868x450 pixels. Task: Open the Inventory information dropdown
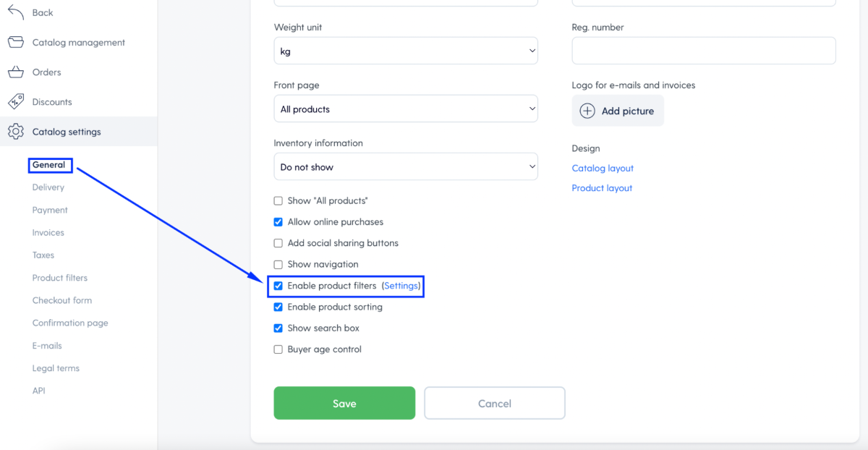click(x=406, y=166)
